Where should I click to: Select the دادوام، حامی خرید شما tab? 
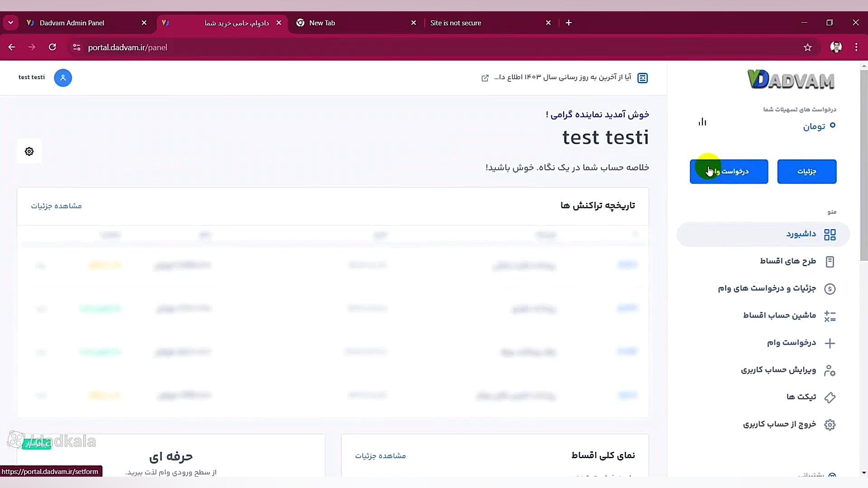pos(222,23)
